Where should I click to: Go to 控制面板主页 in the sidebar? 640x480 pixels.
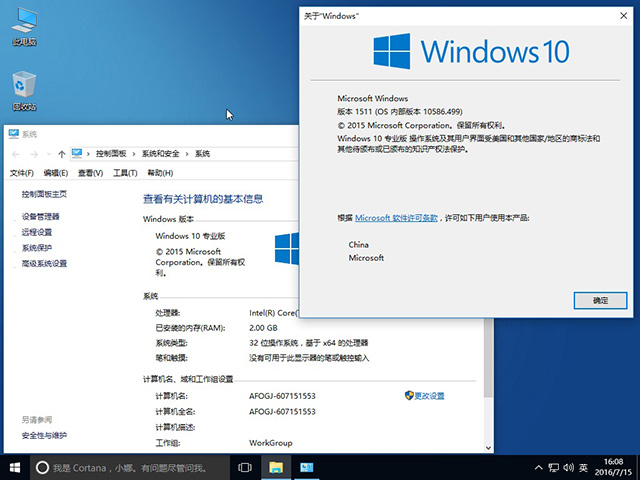tap(44, 194)
